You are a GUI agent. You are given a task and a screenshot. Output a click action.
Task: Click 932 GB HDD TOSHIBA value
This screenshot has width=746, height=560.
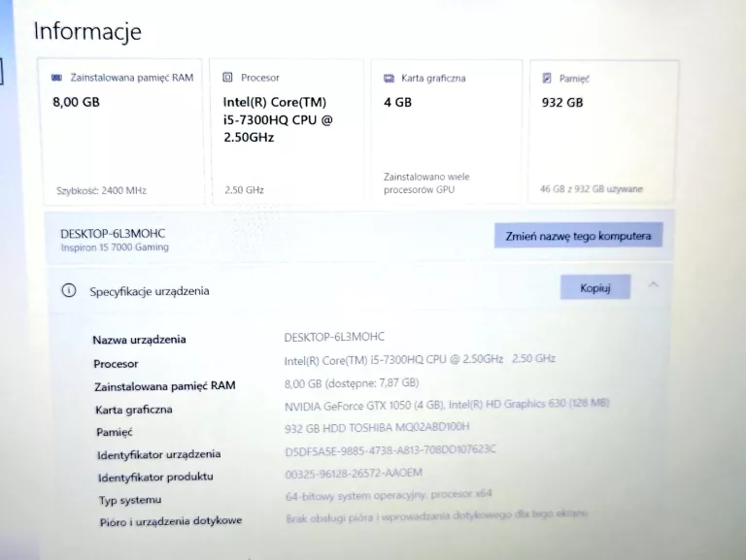pyautogui.click(x=377, y=427)
